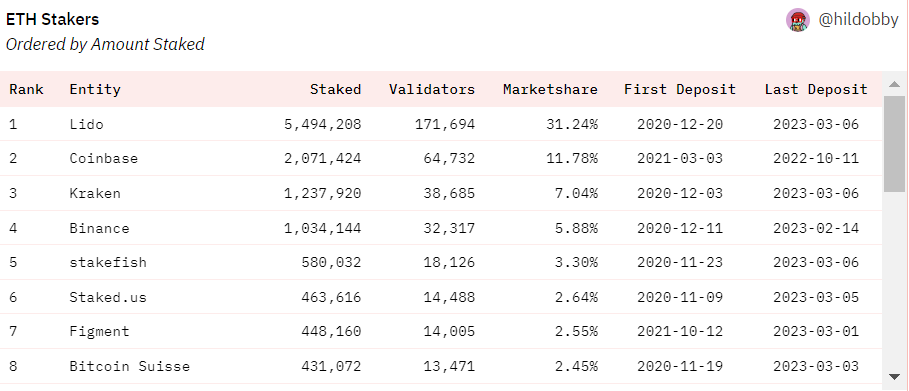Select the Lido entity cell
The height and width of the screenshot is (391, 909).
(x=86, y=124)
